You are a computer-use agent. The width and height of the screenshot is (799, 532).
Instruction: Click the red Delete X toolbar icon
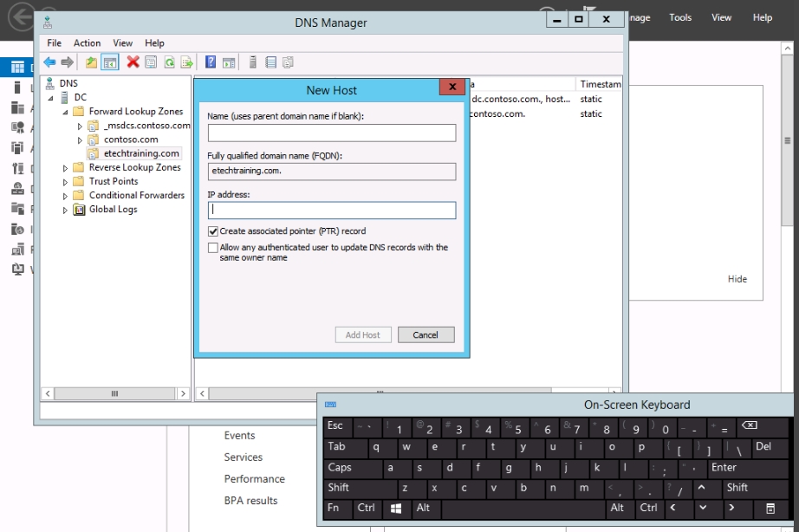pos(133,62)
